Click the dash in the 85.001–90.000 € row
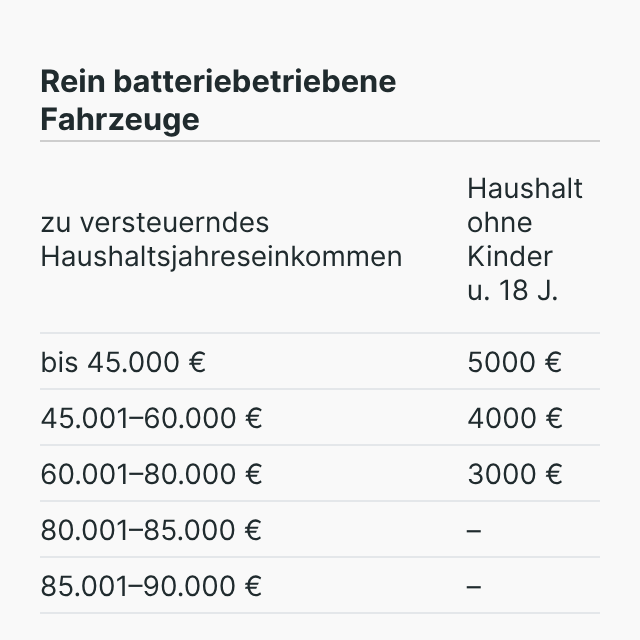 474,586
